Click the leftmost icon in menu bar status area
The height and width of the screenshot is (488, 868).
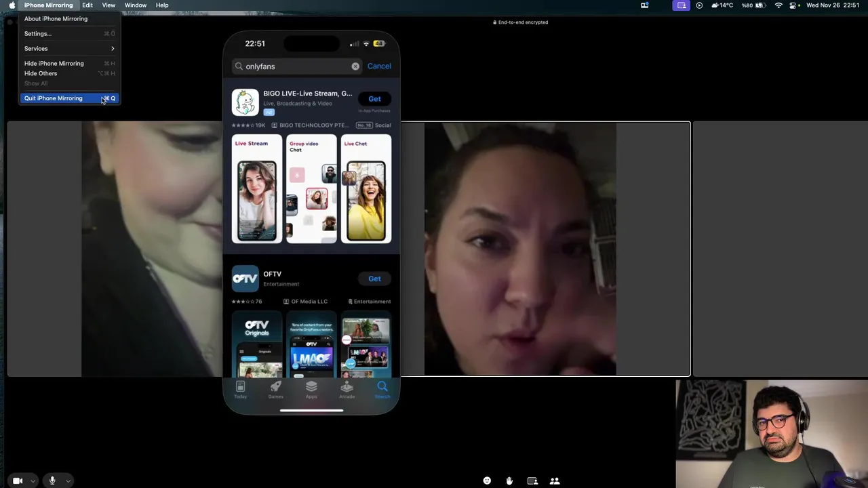644,5
